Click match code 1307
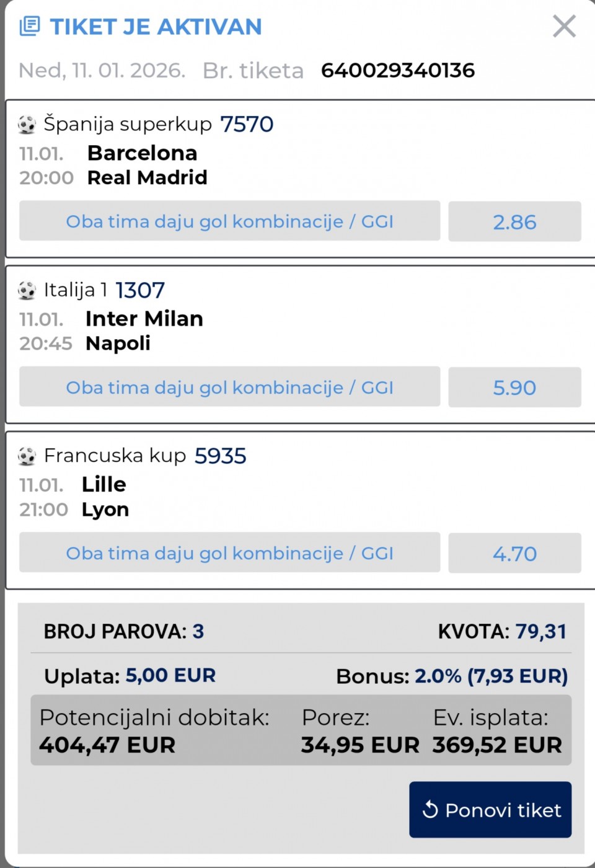This screenshot has height=868, width=595. (140, 290)
